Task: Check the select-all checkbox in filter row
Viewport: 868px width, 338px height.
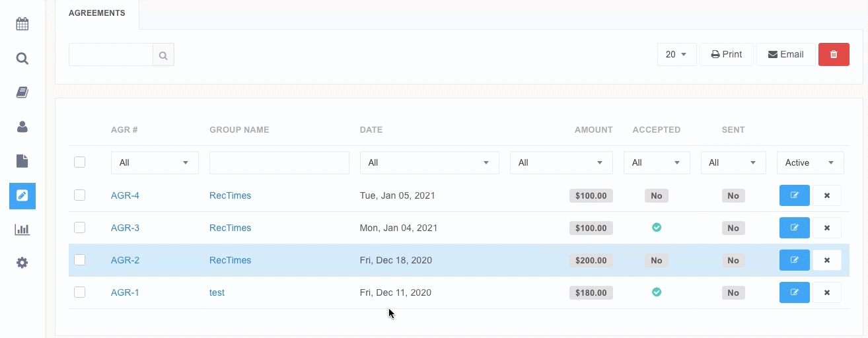Action: [80, 162]
